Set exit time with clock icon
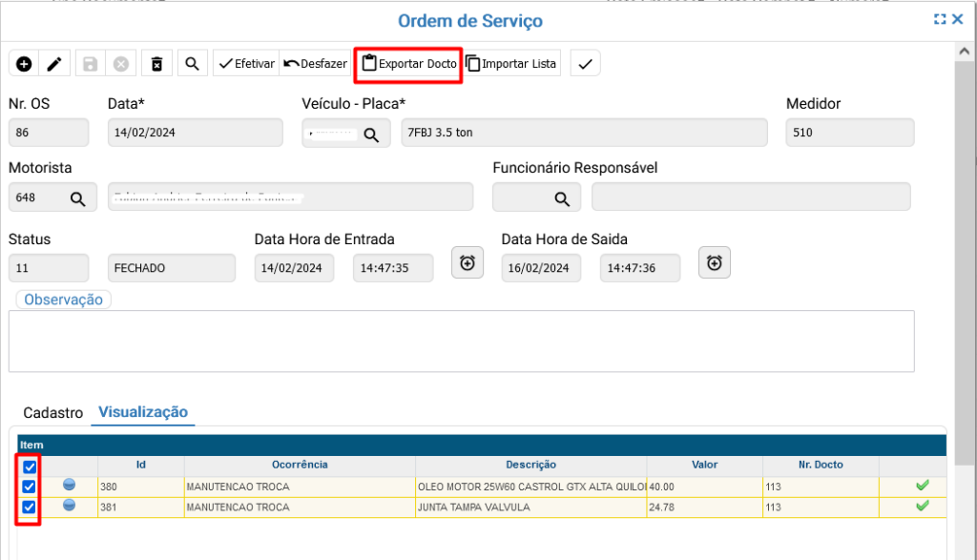Viewport: 977px width, 560px height. [714, 262]
